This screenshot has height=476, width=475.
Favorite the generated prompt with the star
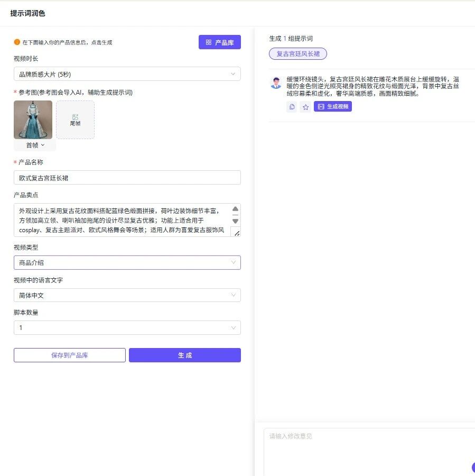click(305, 106)
